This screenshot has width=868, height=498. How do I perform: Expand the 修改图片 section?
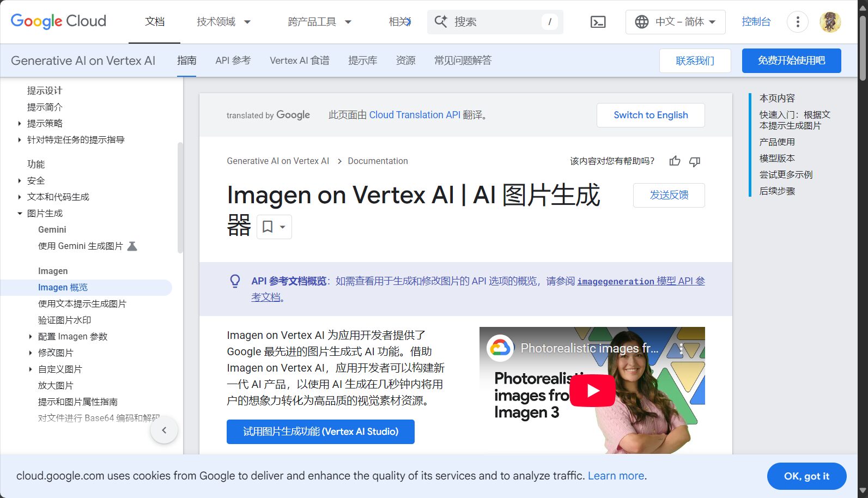[x=31, y=353]
